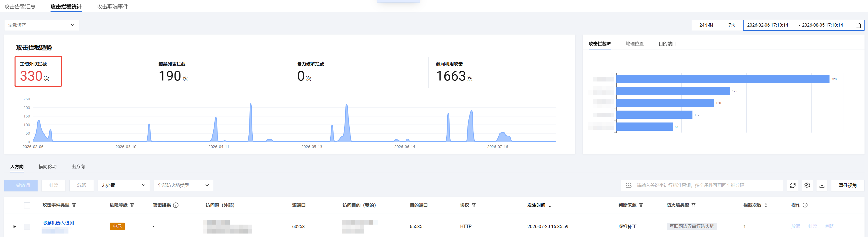Click the 中危 risk level badge
Viewport: 868px width, 237px height.
point(117,227)
